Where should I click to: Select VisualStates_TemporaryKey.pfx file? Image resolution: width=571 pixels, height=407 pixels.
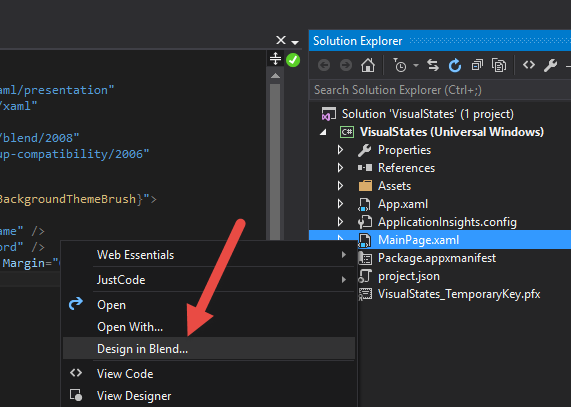[x=459, y=294]
